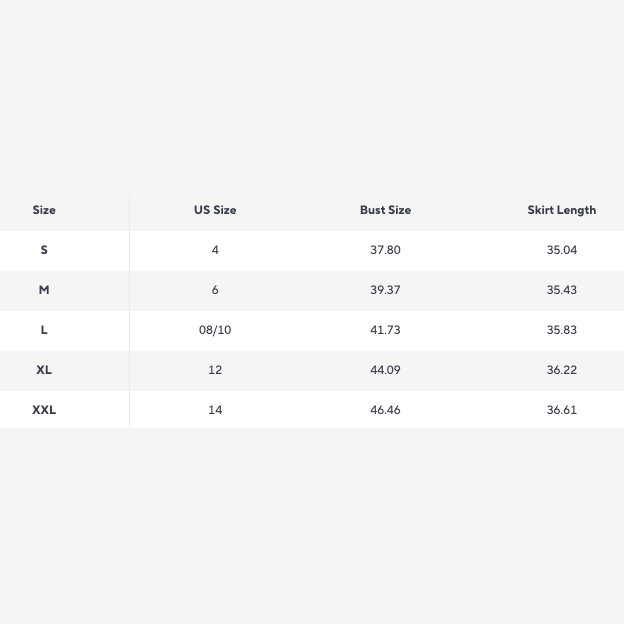Select the 39.37 bust size value
Viewport: 624px width, 624px height.
(385, 290)
